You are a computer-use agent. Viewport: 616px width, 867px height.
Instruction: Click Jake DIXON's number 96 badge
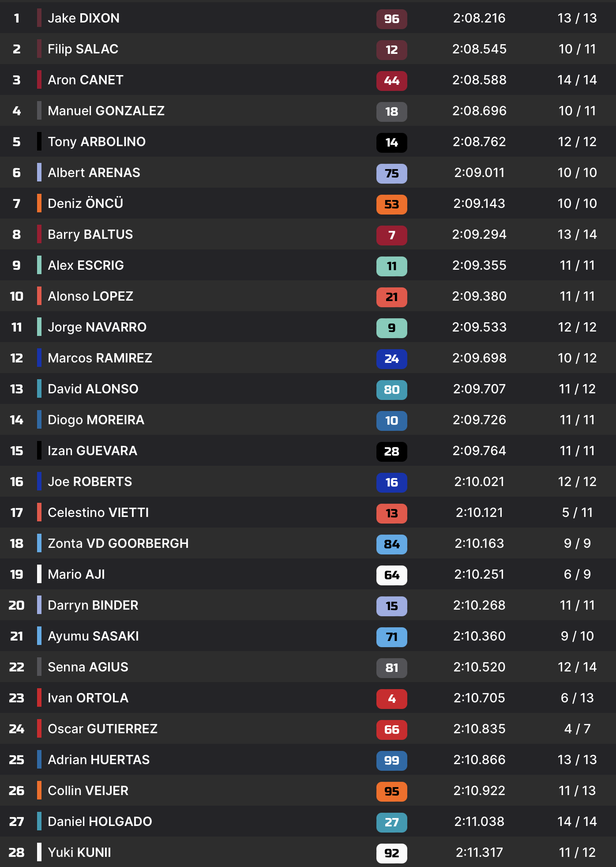click(391, 19)
